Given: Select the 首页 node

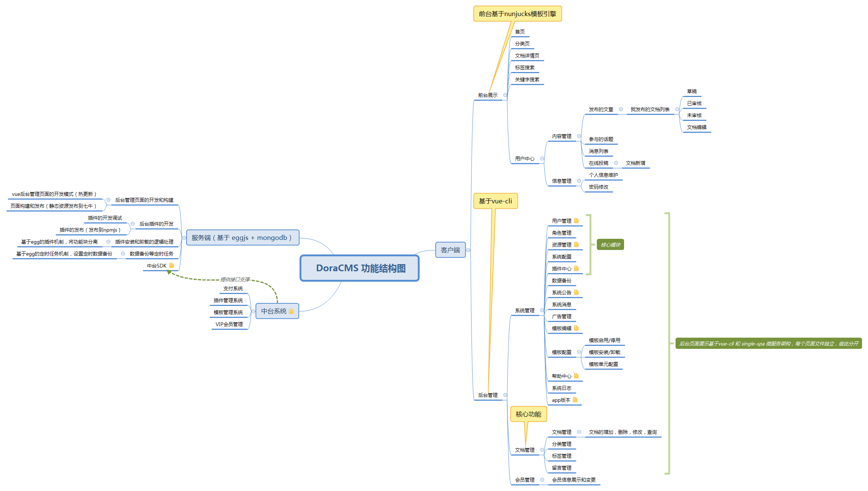Looking at the screenshot, I should coord(520,32).
